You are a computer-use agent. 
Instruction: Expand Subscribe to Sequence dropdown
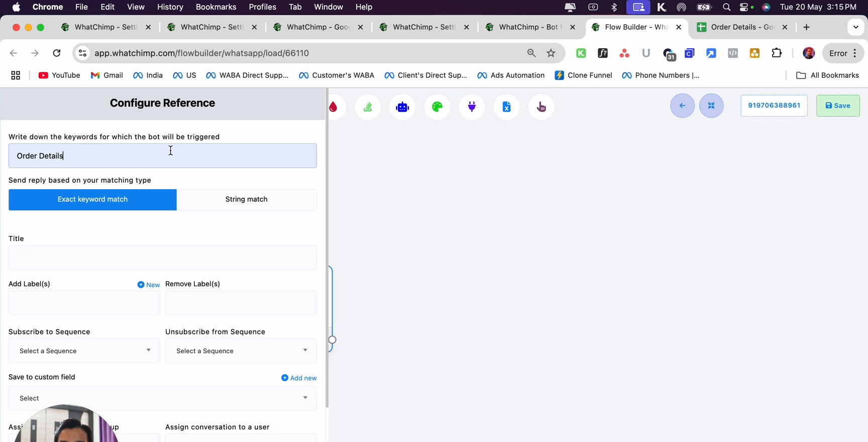click(x=84, y=351)
